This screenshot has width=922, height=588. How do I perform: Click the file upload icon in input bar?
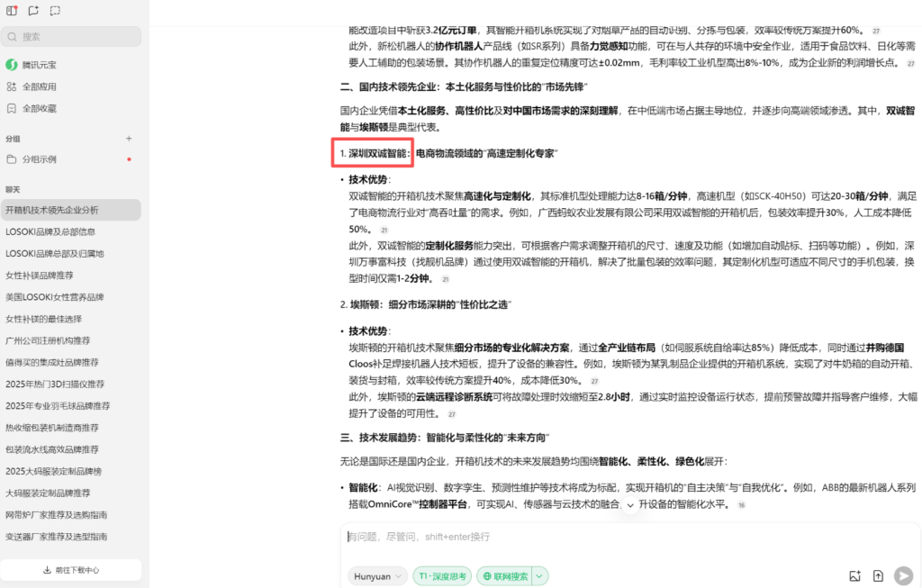coord(878,576)
